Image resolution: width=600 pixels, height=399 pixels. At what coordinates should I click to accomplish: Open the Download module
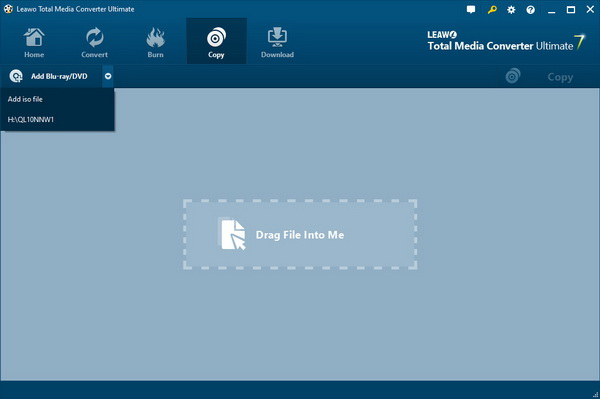click(277, 42)
